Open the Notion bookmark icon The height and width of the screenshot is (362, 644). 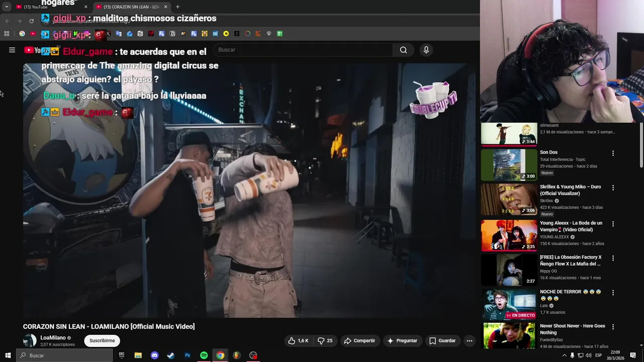173,34
